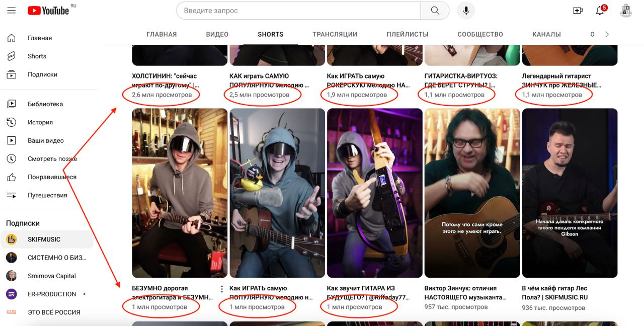This screenshot has width=644, height=326.
Task: Click 1,9 млн просмотров view count
Action: point(357,95)
